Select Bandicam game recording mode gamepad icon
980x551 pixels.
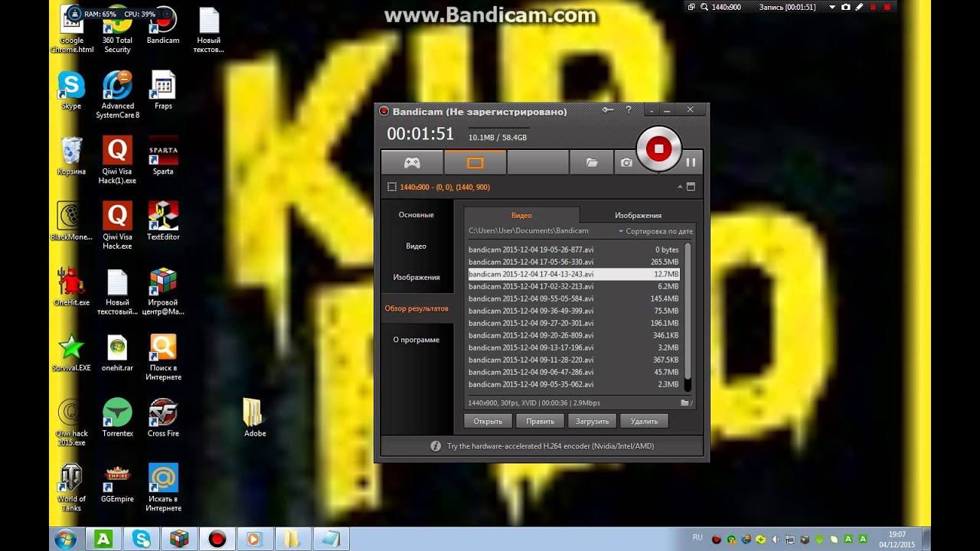coord(412,162)
